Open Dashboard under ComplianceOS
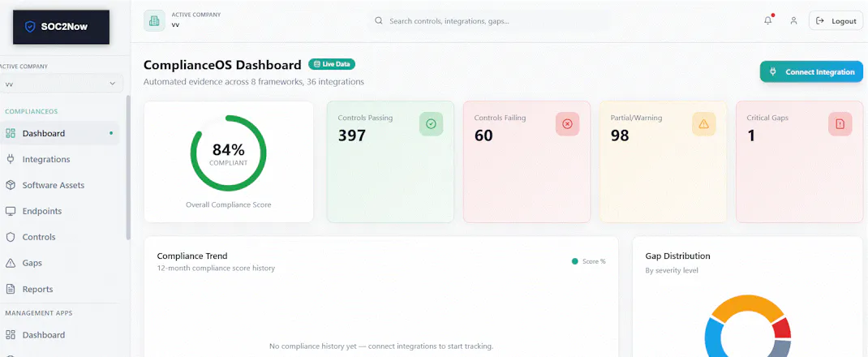The image size is (868, 357). 60,133
